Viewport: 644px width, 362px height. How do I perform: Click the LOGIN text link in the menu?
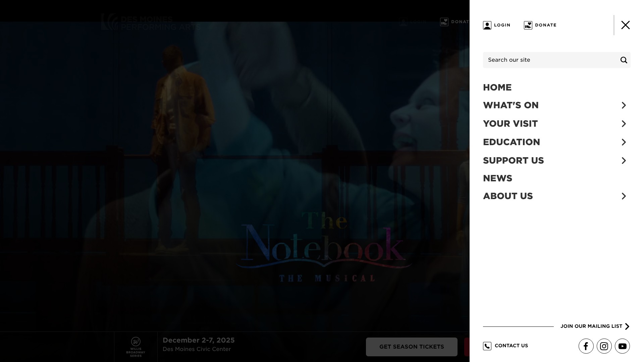pos(502,25)
